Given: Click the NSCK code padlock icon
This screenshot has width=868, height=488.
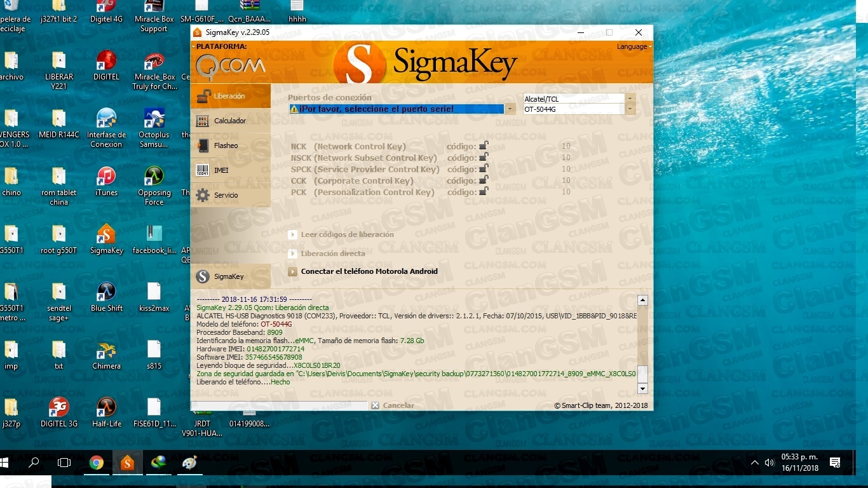Looking at the screenshot, I should coord(484,157).
